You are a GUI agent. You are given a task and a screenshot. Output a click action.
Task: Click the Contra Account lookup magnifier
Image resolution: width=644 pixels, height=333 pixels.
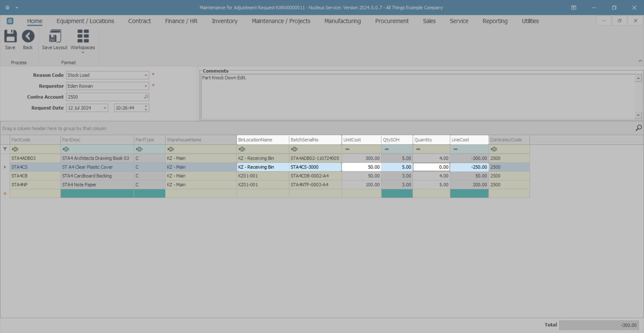click(146, 97)
